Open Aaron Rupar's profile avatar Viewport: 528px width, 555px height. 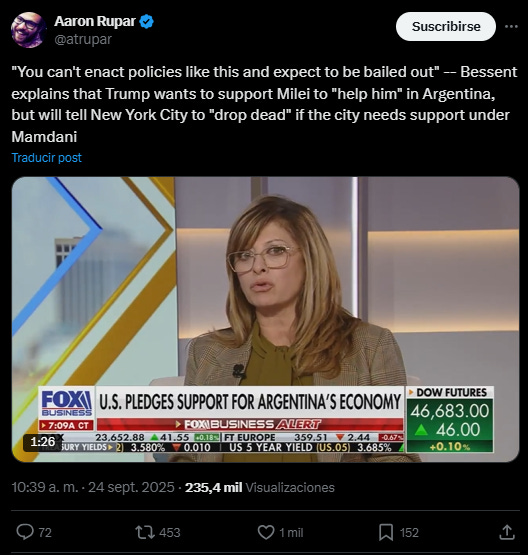(28, 30)
